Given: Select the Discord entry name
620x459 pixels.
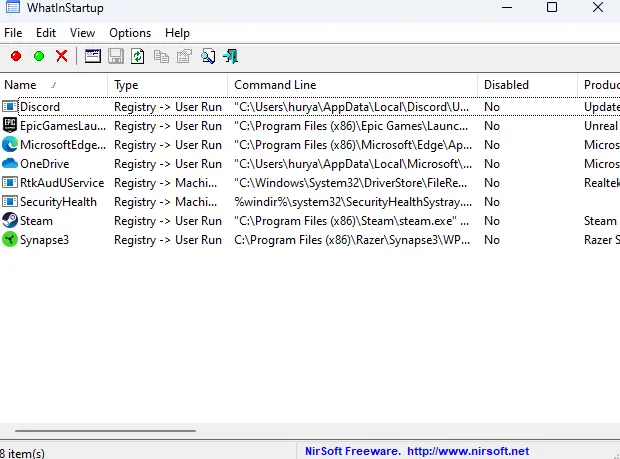Looking at the screenshot, I should pyautogui.click(x=40, y=107).
